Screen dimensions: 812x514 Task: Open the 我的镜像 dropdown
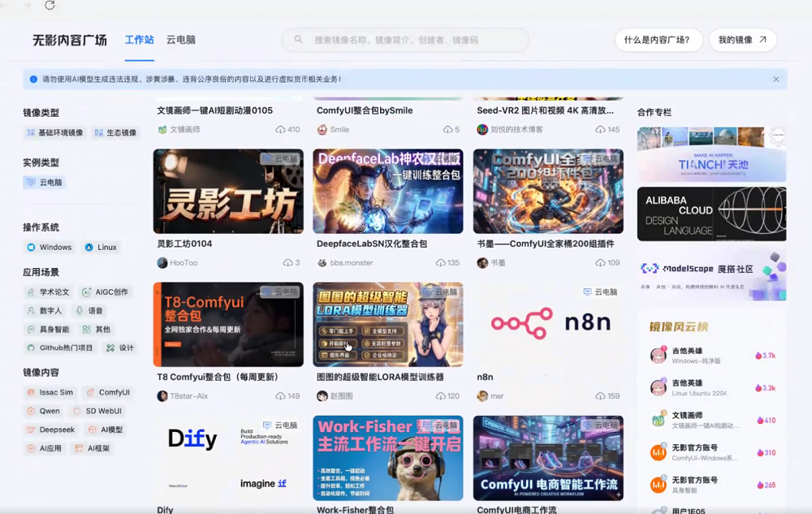tap(740, 39)
